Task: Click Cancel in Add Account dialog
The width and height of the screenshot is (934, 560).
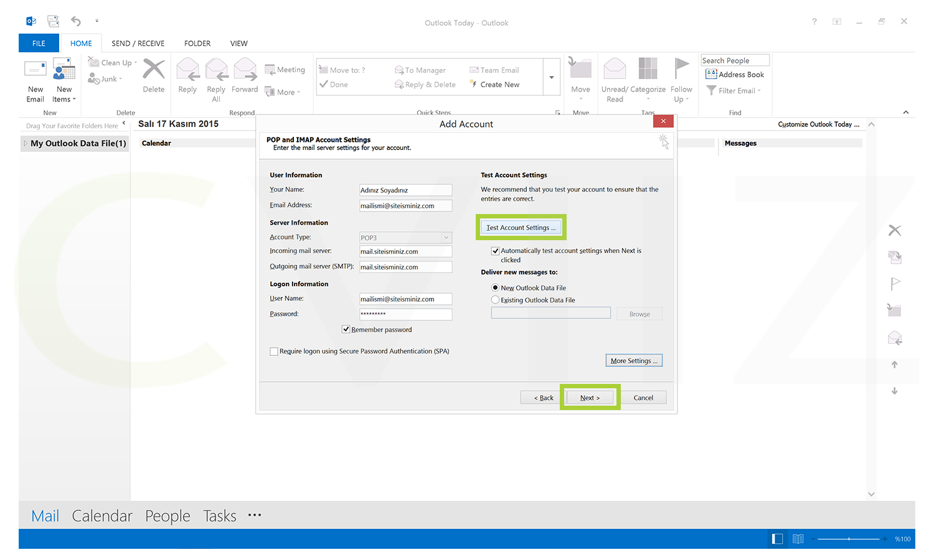Action: [x=643, y=398]
